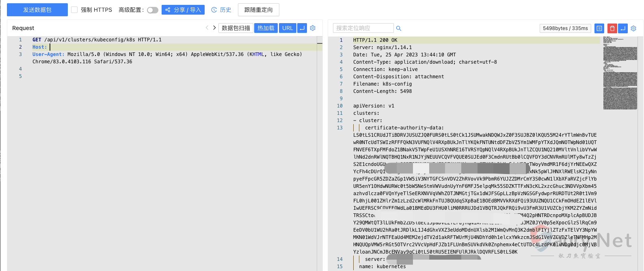The height and width of the screenshot is (271, 644).
Task: Go to previous request with left chevron
Action: pos(207,28)
